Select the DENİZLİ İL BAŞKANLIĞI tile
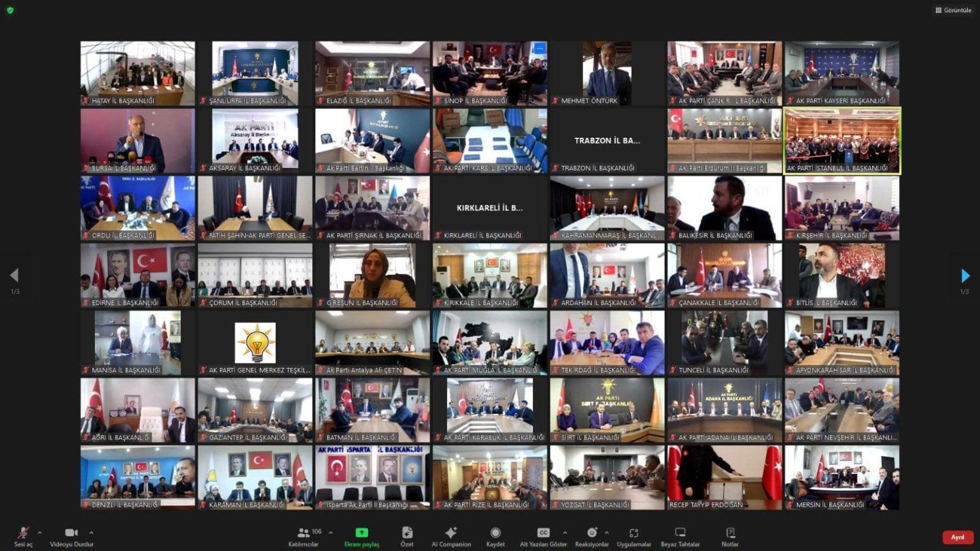This screenshot has height=551, width=980. 138,478
